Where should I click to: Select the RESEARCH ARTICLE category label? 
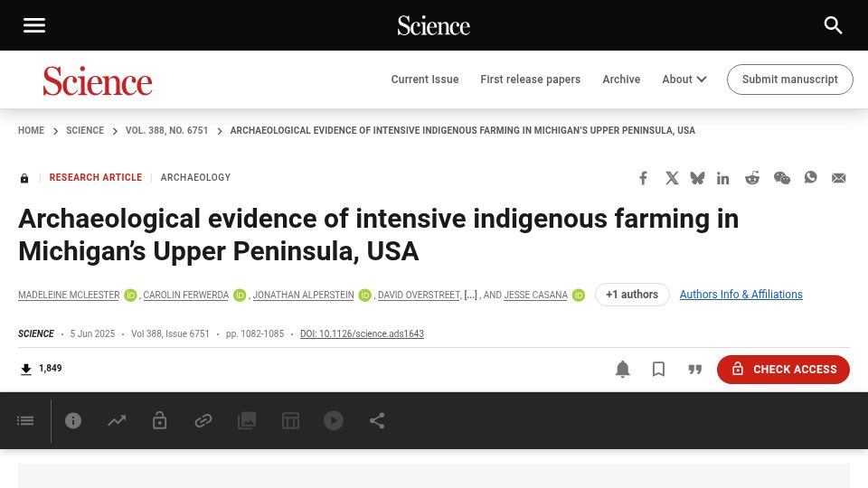point(96,178)
